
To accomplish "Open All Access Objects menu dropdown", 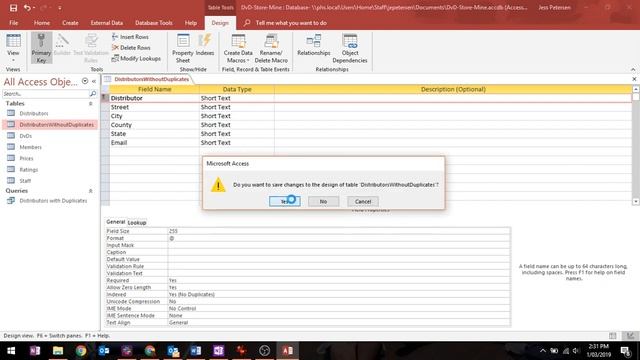I will pyautogui.click(x=85, y=81).
